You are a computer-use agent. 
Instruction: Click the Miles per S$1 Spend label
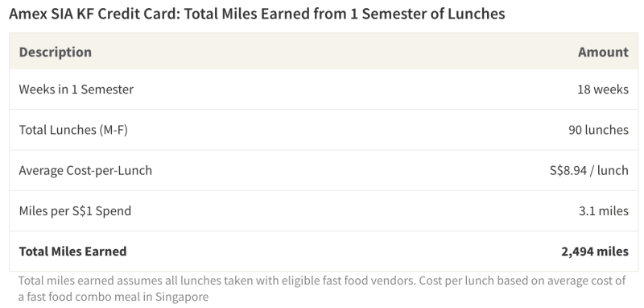[75, 211]
